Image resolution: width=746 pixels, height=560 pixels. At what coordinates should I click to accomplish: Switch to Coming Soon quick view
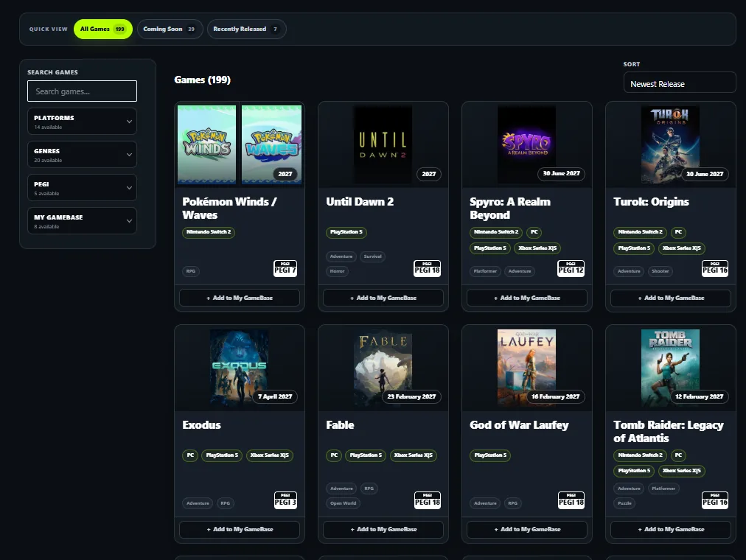point(170,29)
